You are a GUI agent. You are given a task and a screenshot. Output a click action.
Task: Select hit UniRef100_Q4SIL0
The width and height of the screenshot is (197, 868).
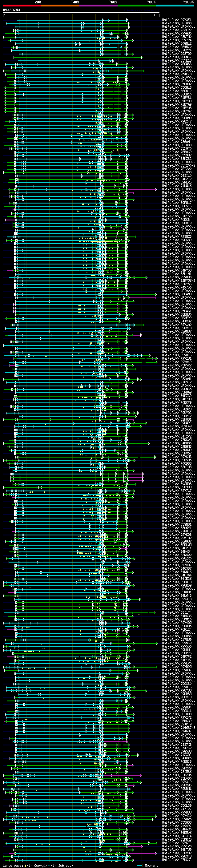tap(177, 176)
